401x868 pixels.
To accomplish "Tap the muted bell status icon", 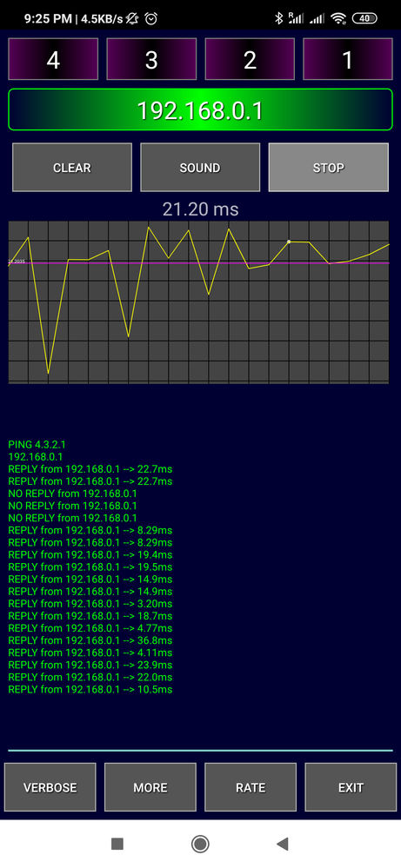I will [x=132, y=18].
